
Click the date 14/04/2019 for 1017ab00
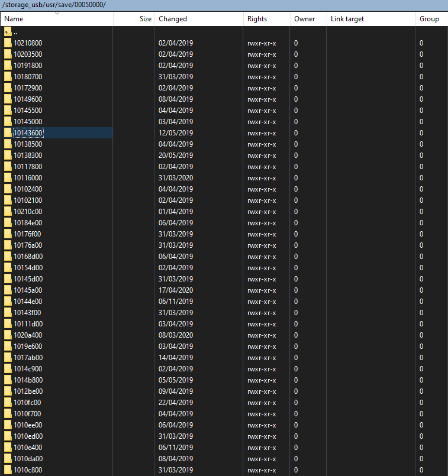click(176, 358)
